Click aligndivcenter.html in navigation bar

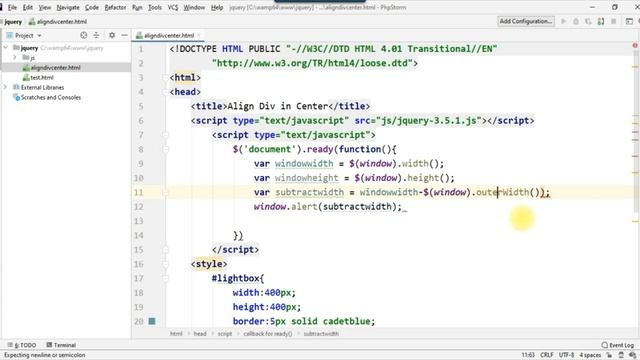pyautogui.click(x=58, y=22)
